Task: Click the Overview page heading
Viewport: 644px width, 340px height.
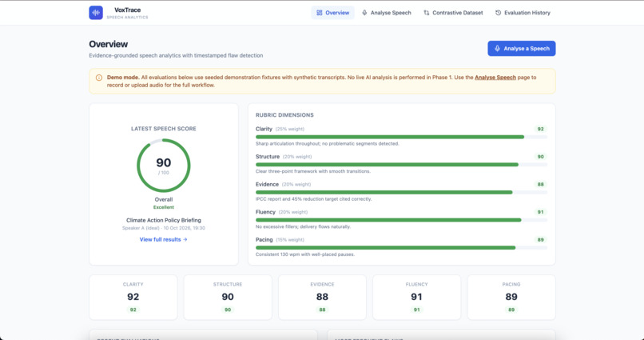Action: click(x=109, y=44)
